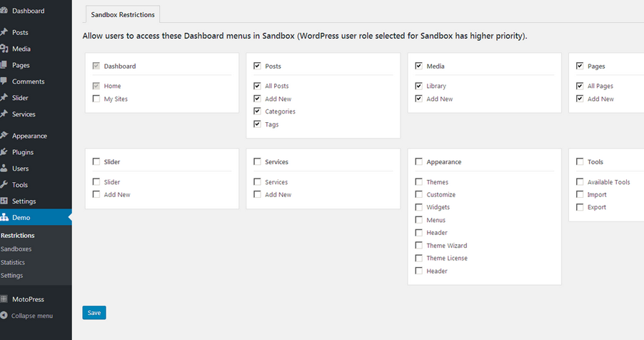Open the Sandbox Restrictions tab
The width and height of the screenshot is (644, 340).
[x=123, y=14]
